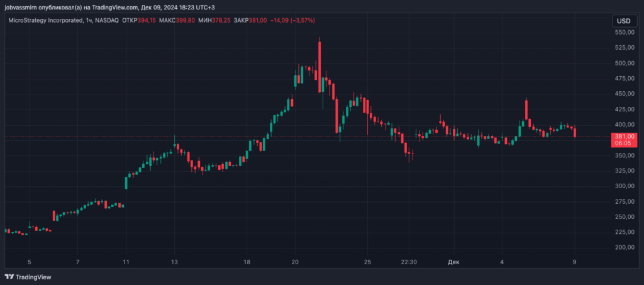Click date 13 on the time axis
The image size is (644, 285).
[x=174, y=261]
